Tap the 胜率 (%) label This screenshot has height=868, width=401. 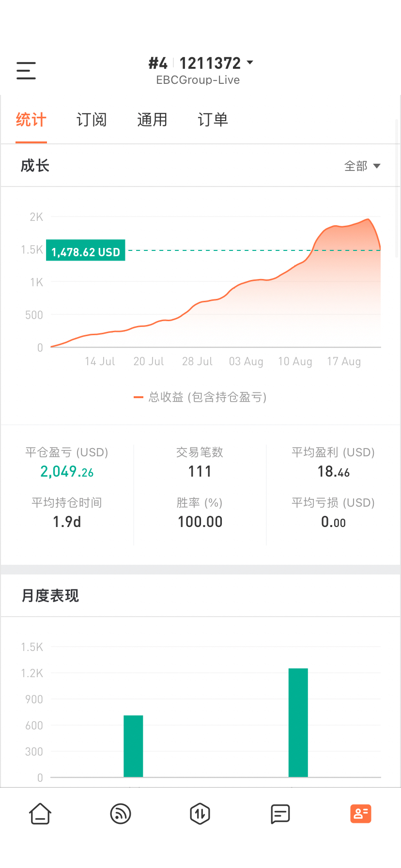tap(200, 503)
